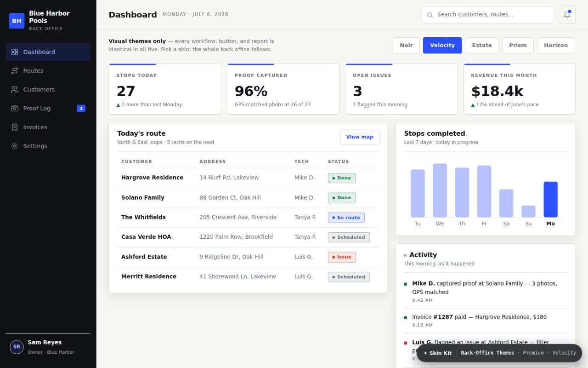Click the Sam Reyes profile name
Image resolution: width=588 pixels, height=368 pixels.
pos(45,342)
